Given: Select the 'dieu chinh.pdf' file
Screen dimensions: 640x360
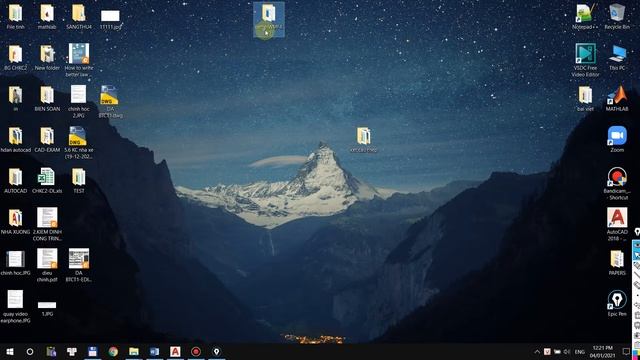Looking at the screenshot, I should click(x=47, y=265).
